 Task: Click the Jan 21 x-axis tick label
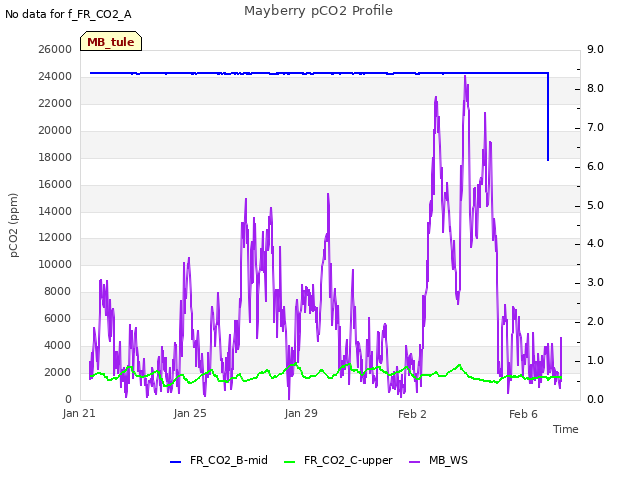point(79,413)
